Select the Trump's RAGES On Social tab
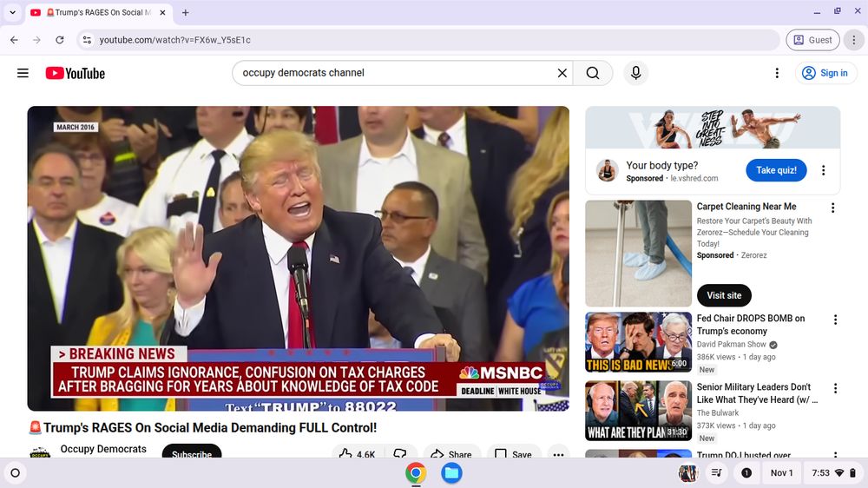868x488 pixels. pos(99,12)
